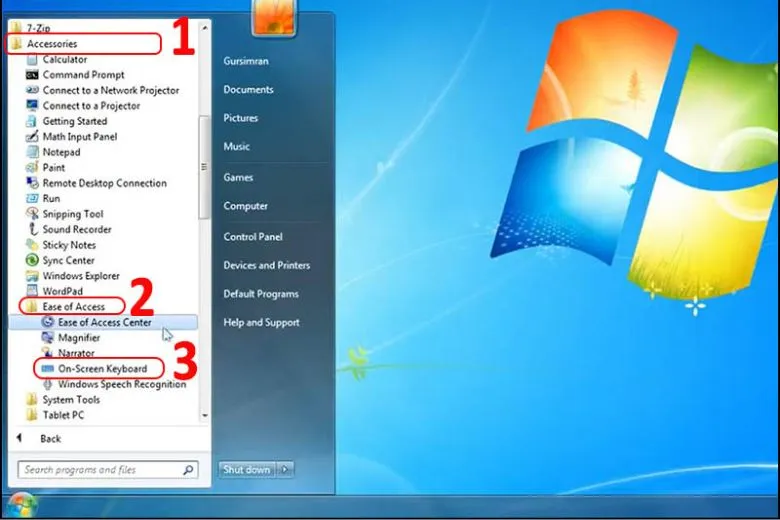This screenshot has height=520, width=780.
Task: Select the Snipping Tool text label
Action: click(x=73, y=214)
